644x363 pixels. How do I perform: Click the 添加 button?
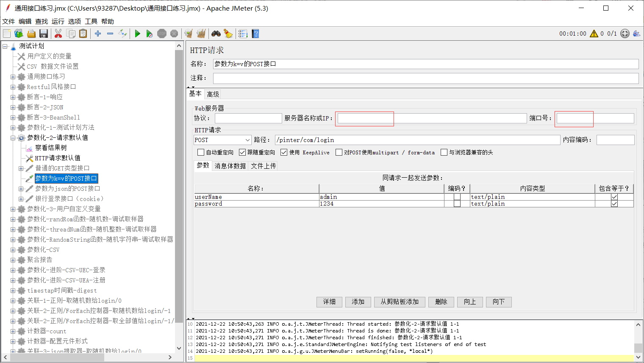(358, 302)
